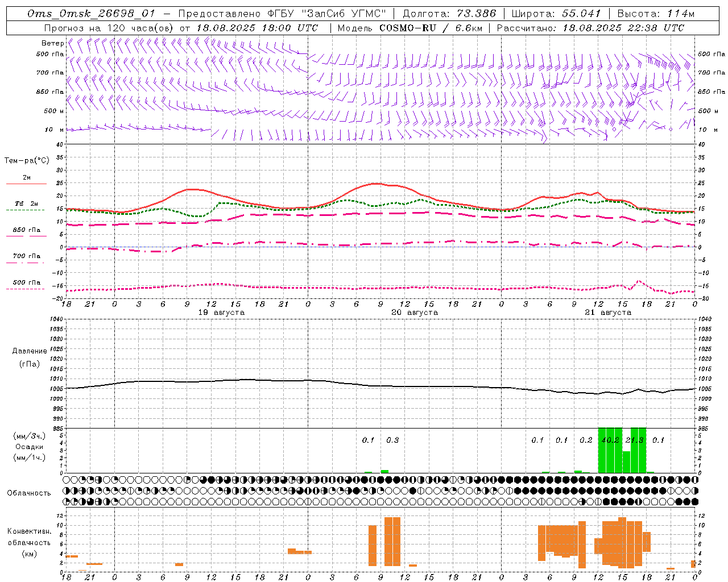The height and width of the screenshot is (582, 728).
Task: Click the 2м temperature legend line
Action: click(x=26, y=179)
